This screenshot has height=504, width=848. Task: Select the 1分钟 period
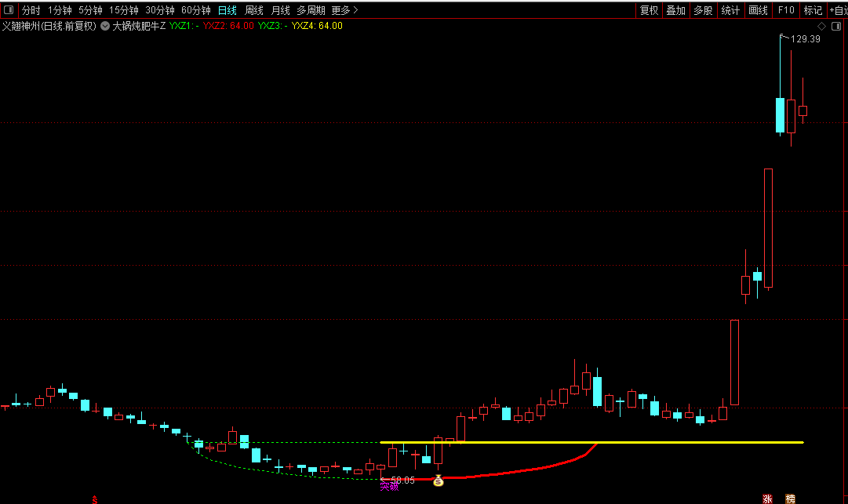pos(60,10)
